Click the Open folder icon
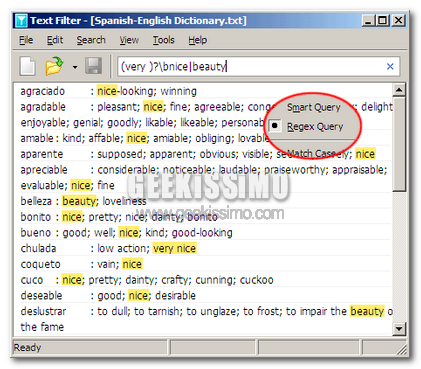Screen dimensions: 421x369 point(54,66)
